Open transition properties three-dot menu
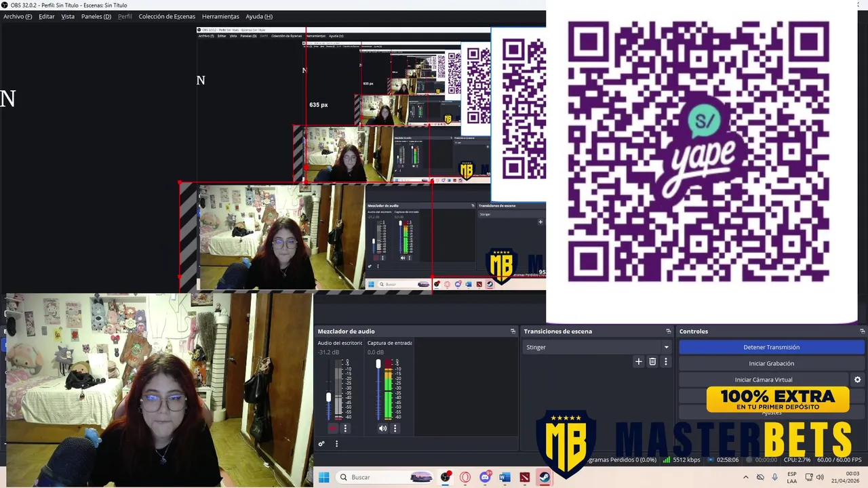 (x=666, y=362)
